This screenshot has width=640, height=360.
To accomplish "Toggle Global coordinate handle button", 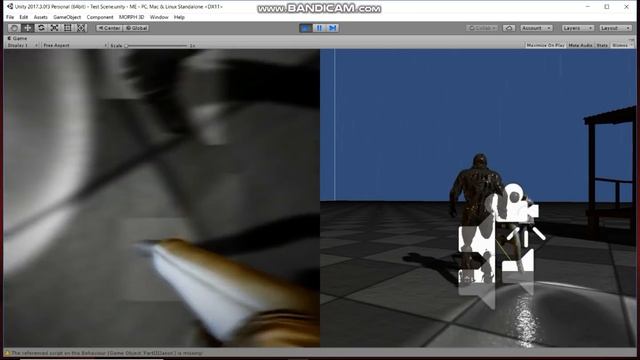I will point(136,28).
